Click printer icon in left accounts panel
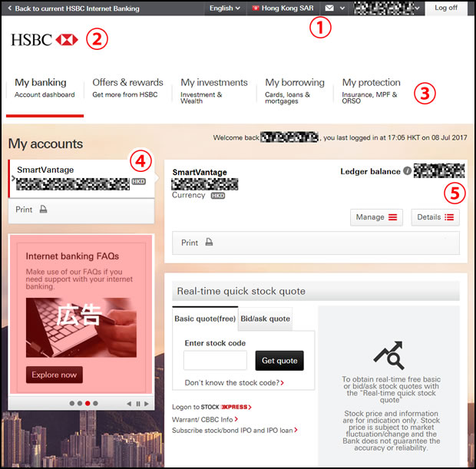The width and height of the screenshot is (476, 469). coord(44,209)
